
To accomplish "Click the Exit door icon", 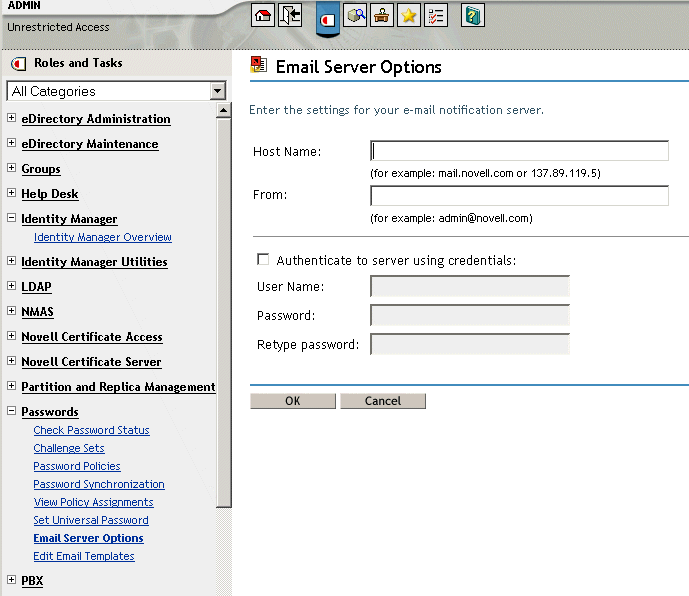I will tap(290, 15).
